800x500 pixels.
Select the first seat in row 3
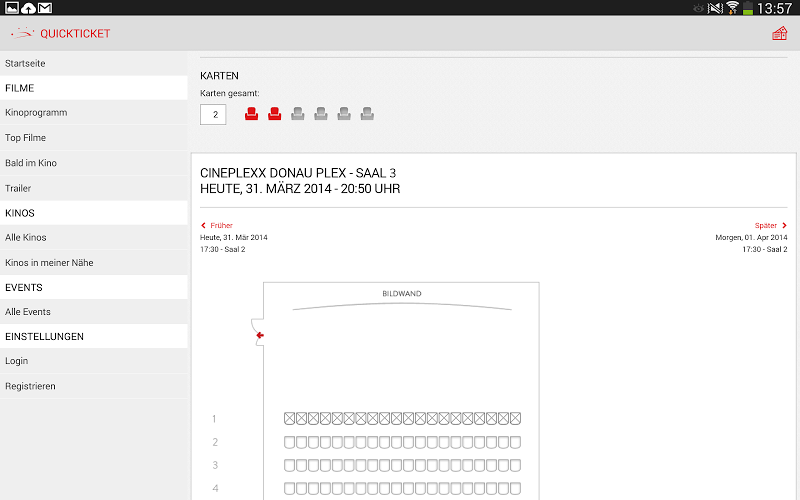click(289, 465)
